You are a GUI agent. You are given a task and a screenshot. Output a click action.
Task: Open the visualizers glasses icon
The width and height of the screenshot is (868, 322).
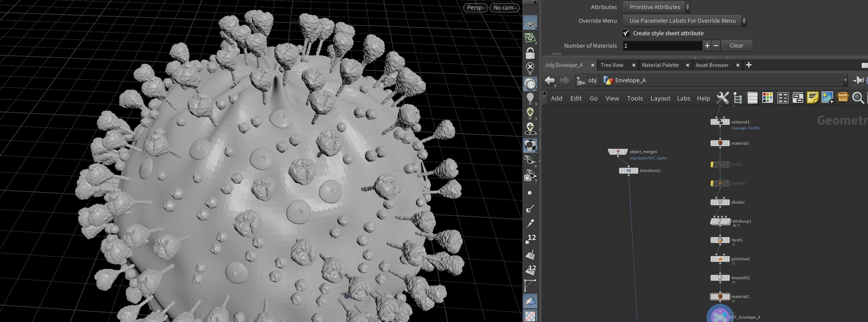[x=530, y=160]
